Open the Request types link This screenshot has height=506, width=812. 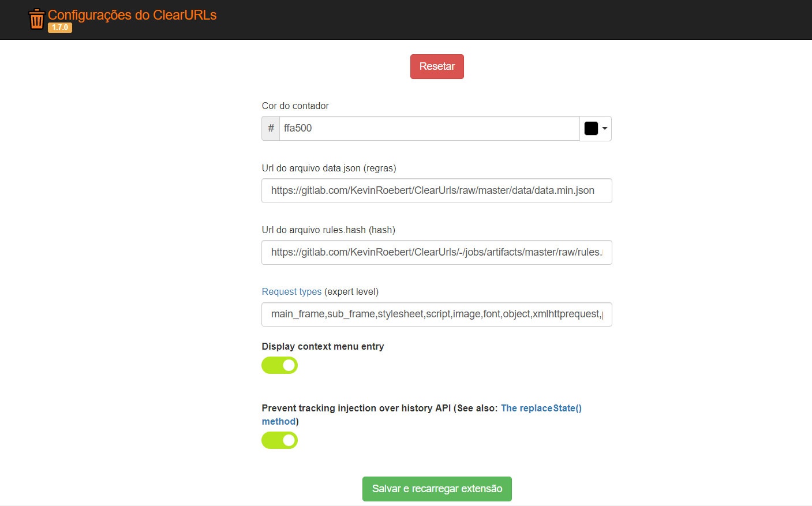click(291, 291)
